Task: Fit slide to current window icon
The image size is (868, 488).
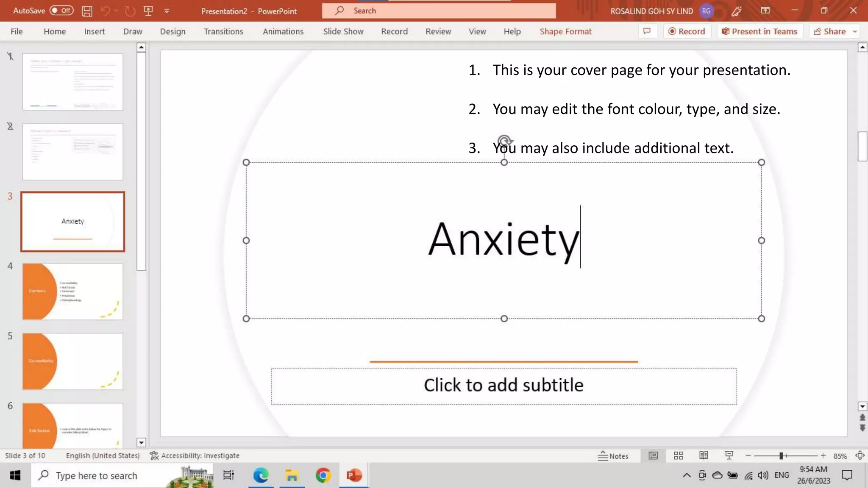Action: coord(860,456)
